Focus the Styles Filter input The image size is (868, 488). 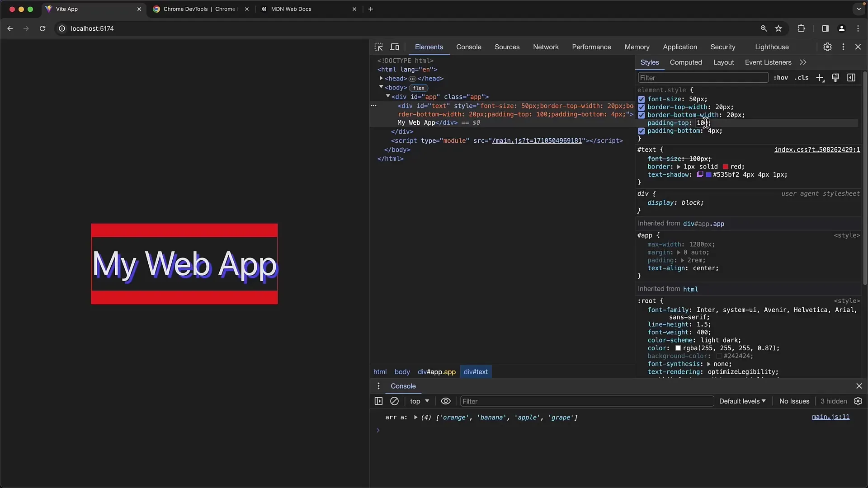[703, 78]
